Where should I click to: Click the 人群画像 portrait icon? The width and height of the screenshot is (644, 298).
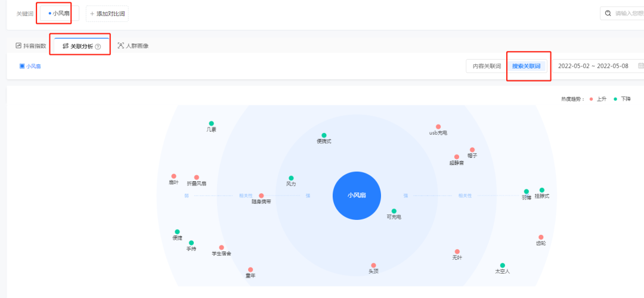[120, 45]
